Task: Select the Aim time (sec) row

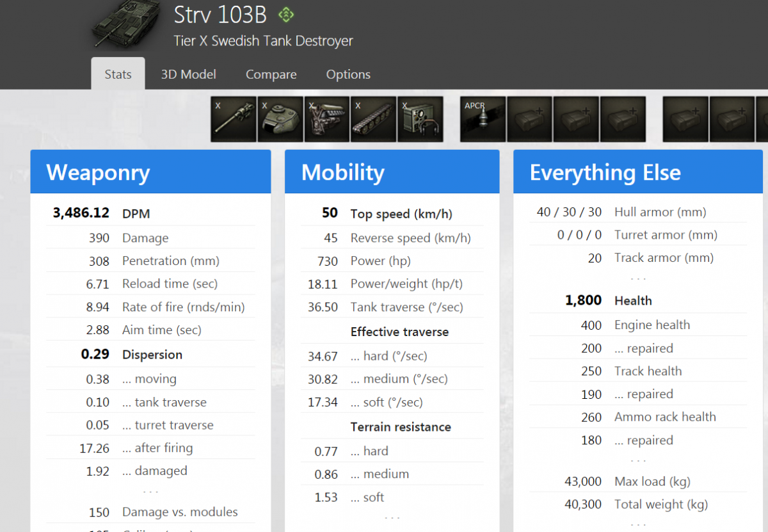Action: pyautogui.click(x=150, y=330)
